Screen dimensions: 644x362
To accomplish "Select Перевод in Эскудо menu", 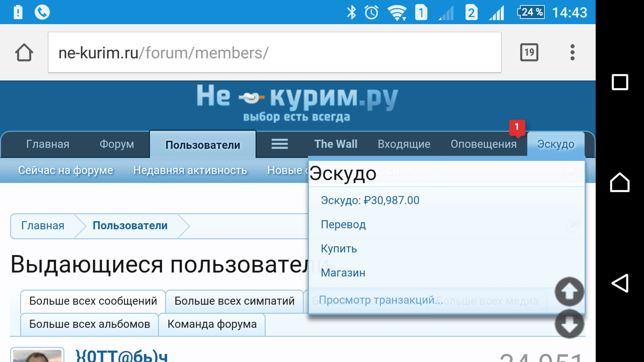I will [x=343, y=224].
